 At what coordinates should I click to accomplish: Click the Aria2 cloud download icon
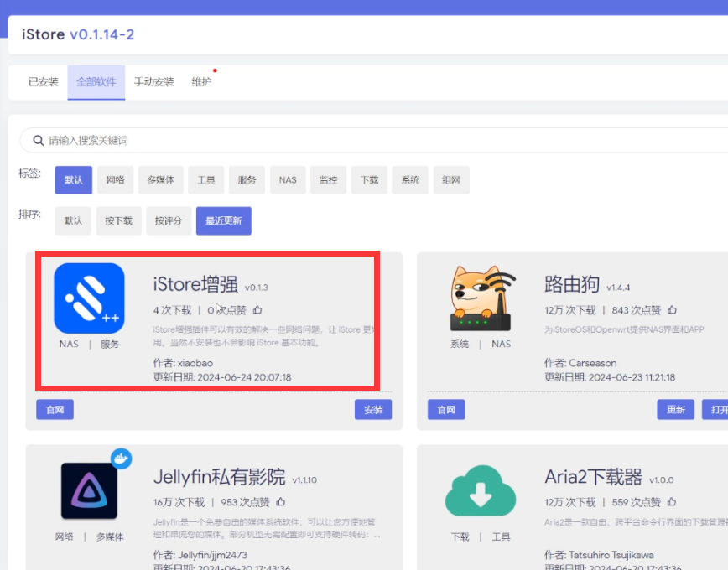tap(481, 490)
